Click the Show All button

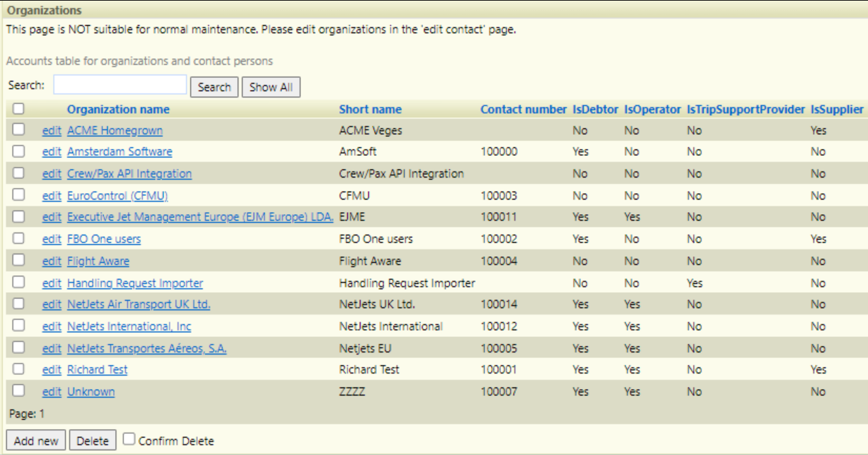click(x=271, y=87)
